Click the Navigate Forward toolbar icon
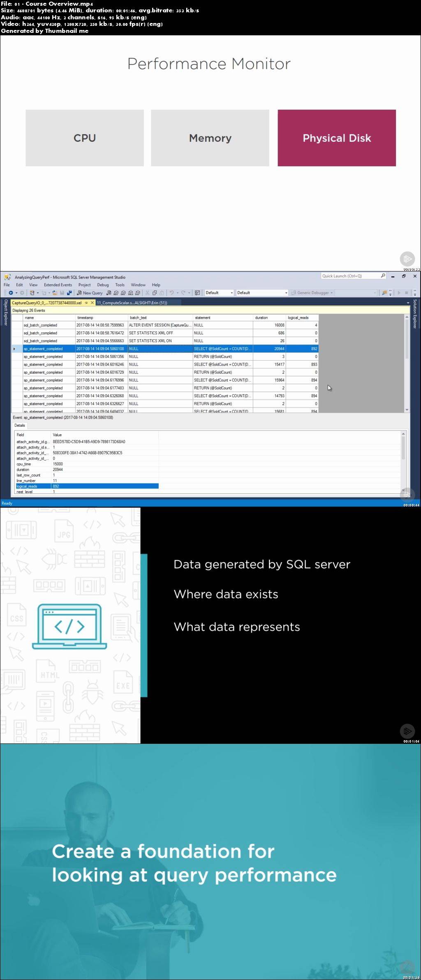The image size is (421, 980). point(22,293)
